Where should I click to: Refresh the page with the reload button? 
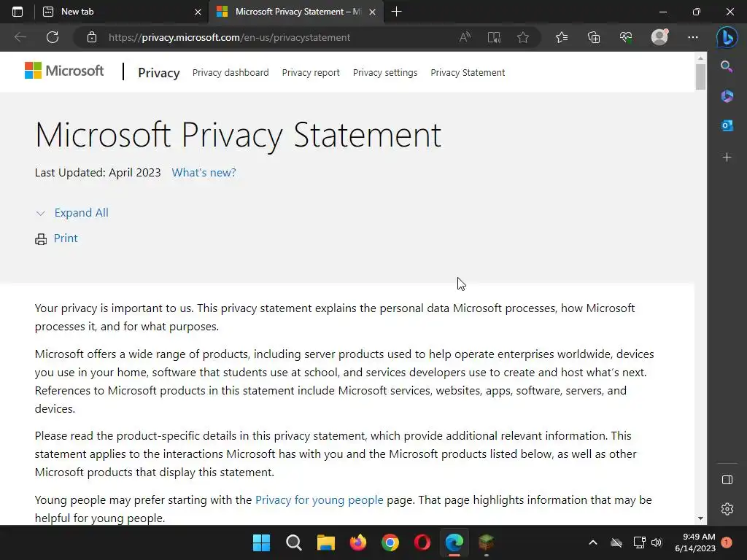[x=53, y=37]
